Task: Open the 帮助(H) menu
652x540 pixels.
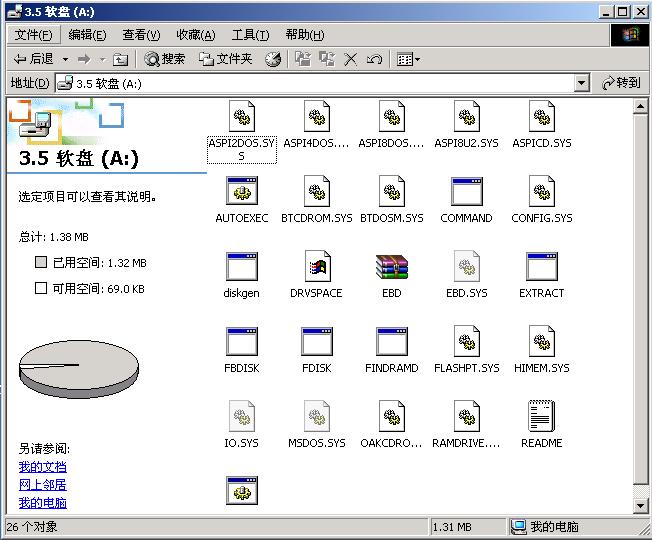Action: click(305, 35)
